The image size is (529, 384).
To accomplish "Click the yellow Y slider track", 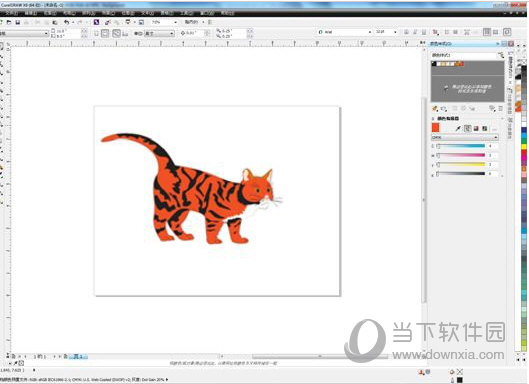I will [x=461, y=164].
